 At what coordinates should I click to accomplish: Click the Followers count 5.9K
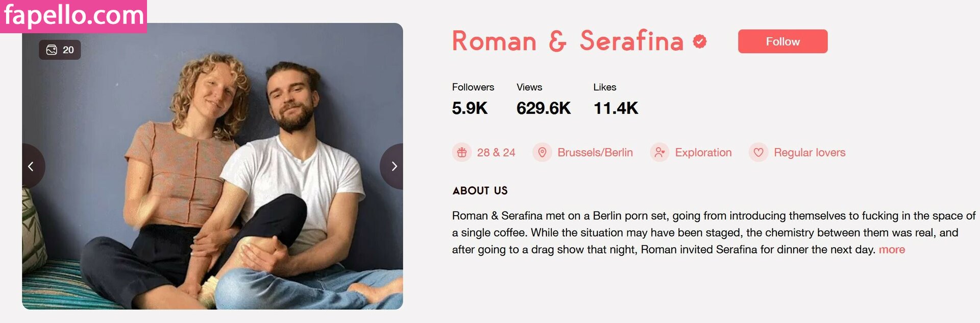click(470, 108)
